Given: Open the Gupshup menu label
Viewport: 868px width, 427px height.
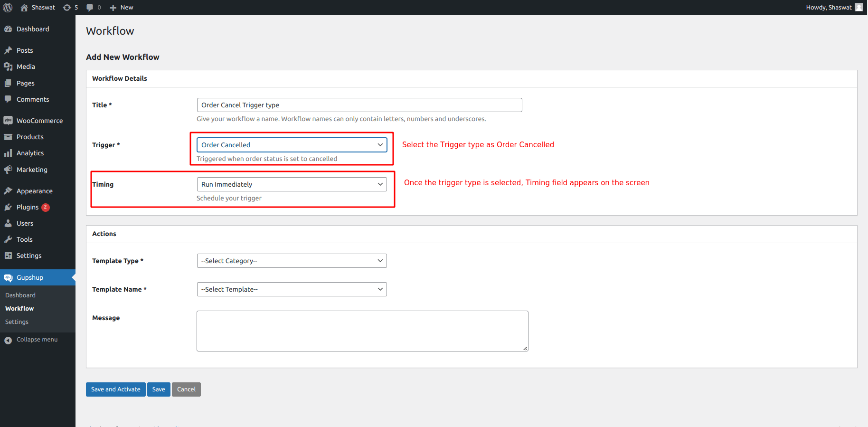Looking at the screenshot, I should click(x=30, y=277).
